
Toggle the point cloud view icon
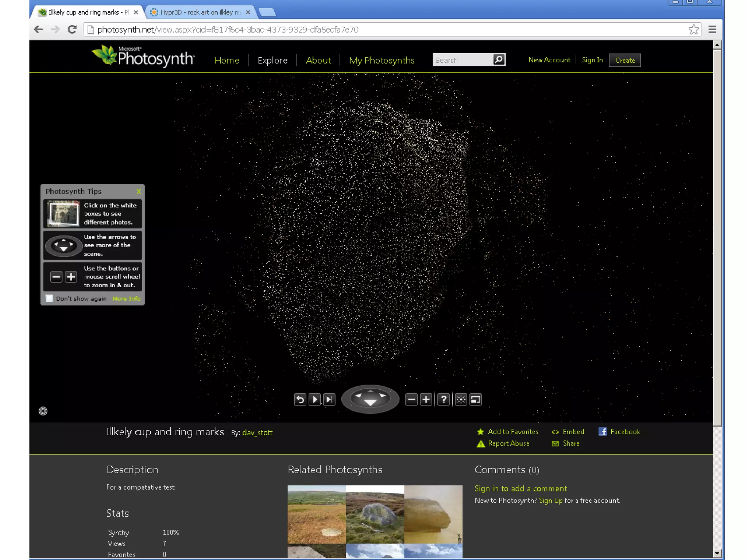tap(461, 400)
